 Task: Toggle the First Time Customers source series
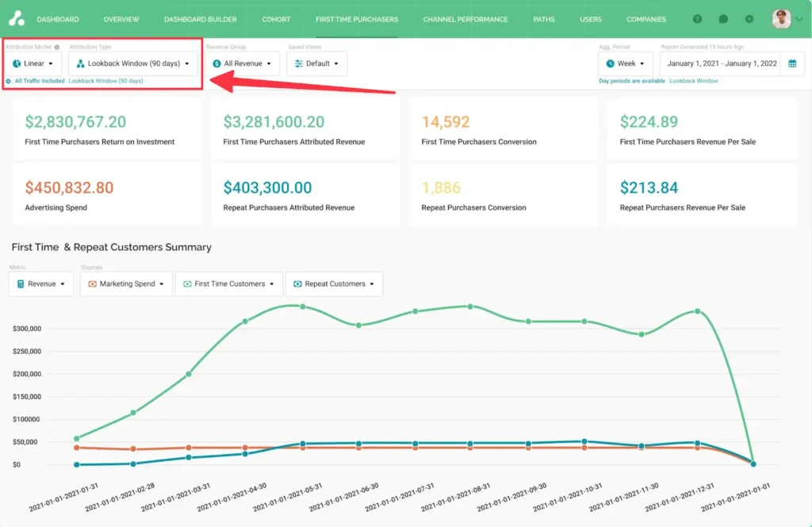[x=228, y=284]
